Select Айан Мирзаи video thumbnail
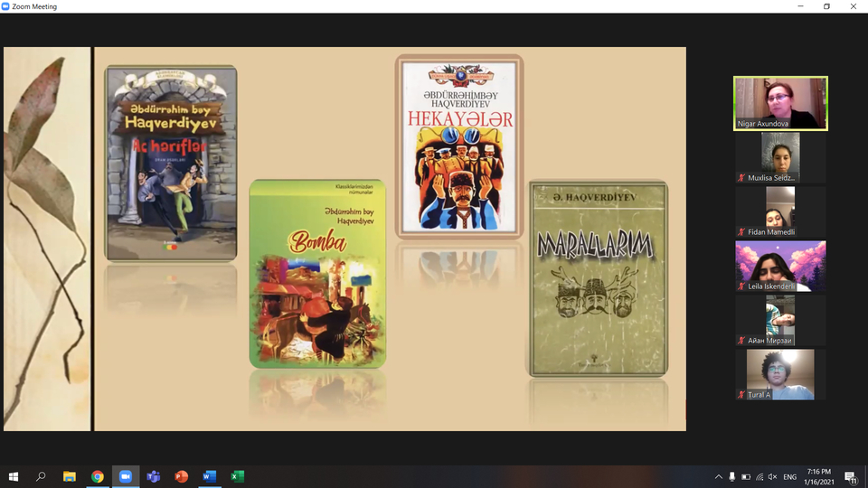The image size is (868, 488). [780, 320]
